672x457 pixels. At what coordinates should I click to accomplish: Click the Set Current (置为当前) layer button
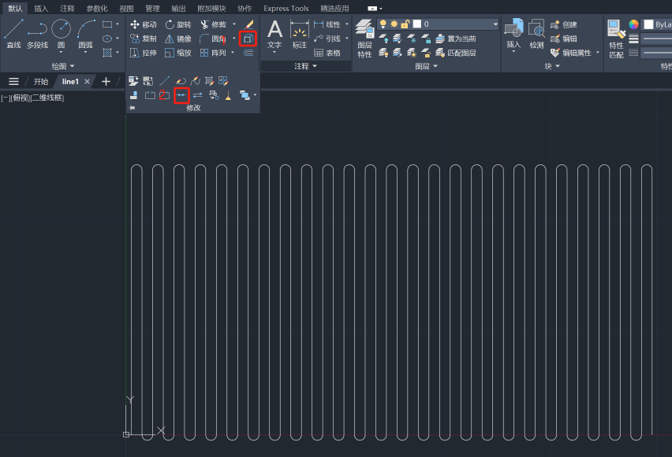tap(456, 39)
